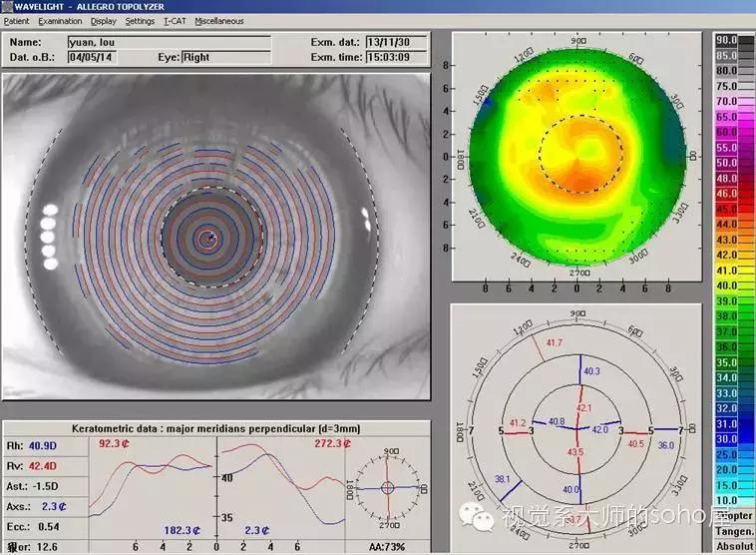This screenshot has width=756, height=555.
Task: Select the 43.0 orange color scale swatch
Action: (x=734, y=240)
